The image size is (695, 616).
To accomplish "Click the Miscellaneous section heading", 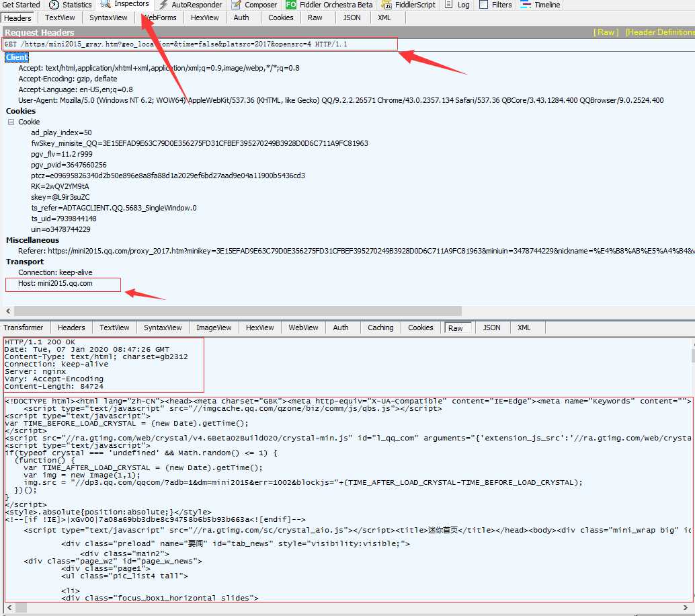I will [x=32, y=240].
